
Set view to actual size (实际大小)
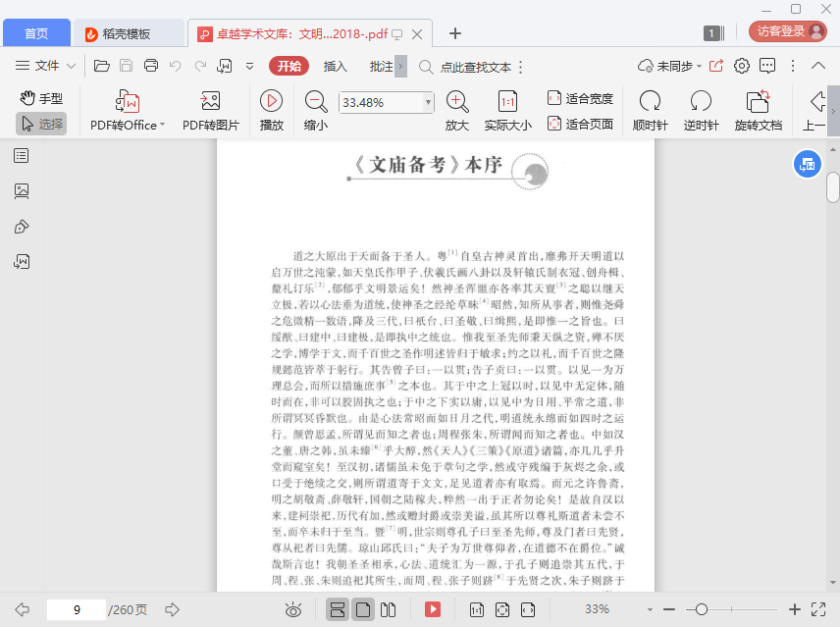click(508, 110)
